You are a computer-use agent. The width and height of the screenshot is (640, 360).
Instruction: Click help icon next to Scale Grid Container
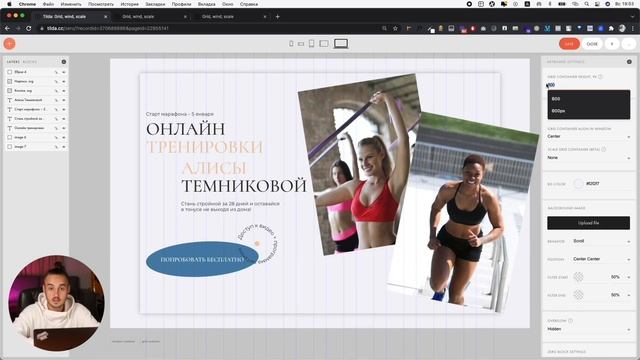click(603, 149)
